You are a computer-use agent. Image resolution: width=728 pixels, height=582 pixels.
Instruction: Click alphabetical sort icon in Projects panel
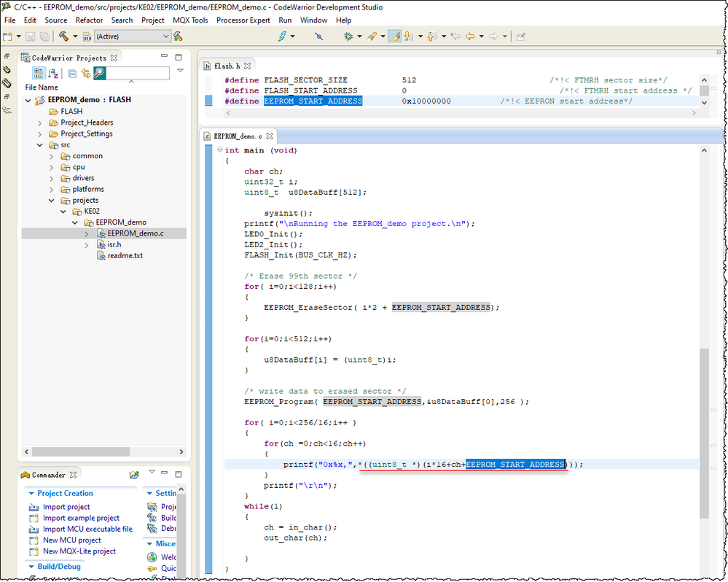[53, 73]
